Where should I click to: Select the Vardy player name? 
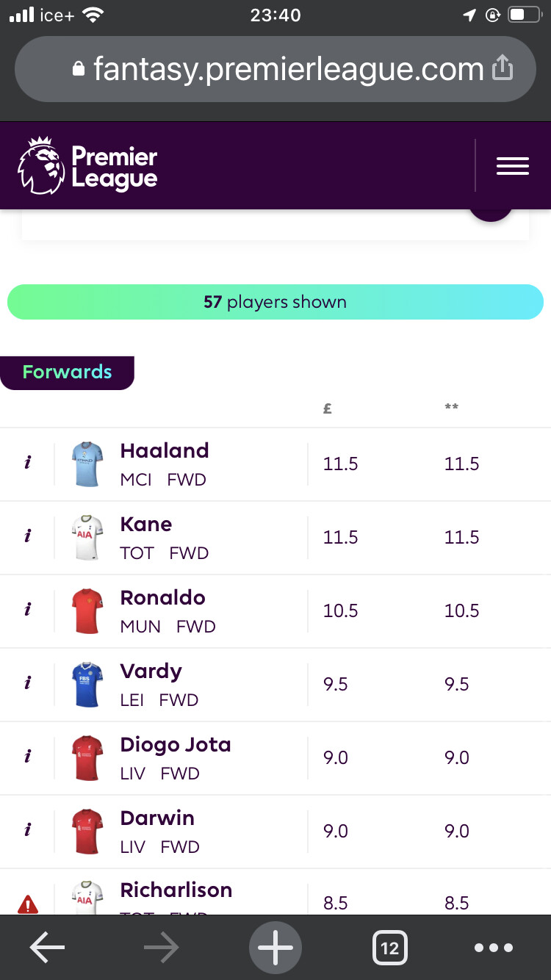point(151,671)
